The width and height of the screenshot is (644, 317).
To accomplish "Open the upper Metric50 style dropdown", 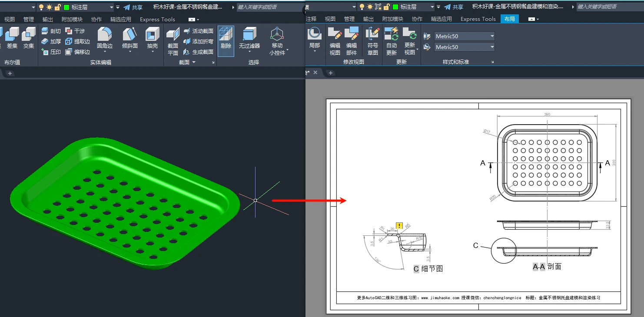I will 465,36.
